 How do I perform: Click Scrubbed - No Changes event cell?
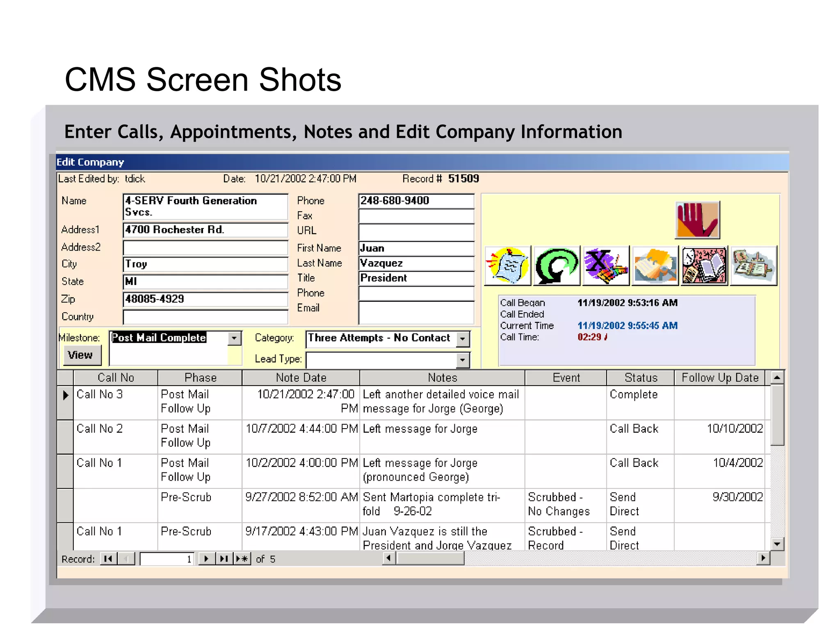(x=566, y=505)
